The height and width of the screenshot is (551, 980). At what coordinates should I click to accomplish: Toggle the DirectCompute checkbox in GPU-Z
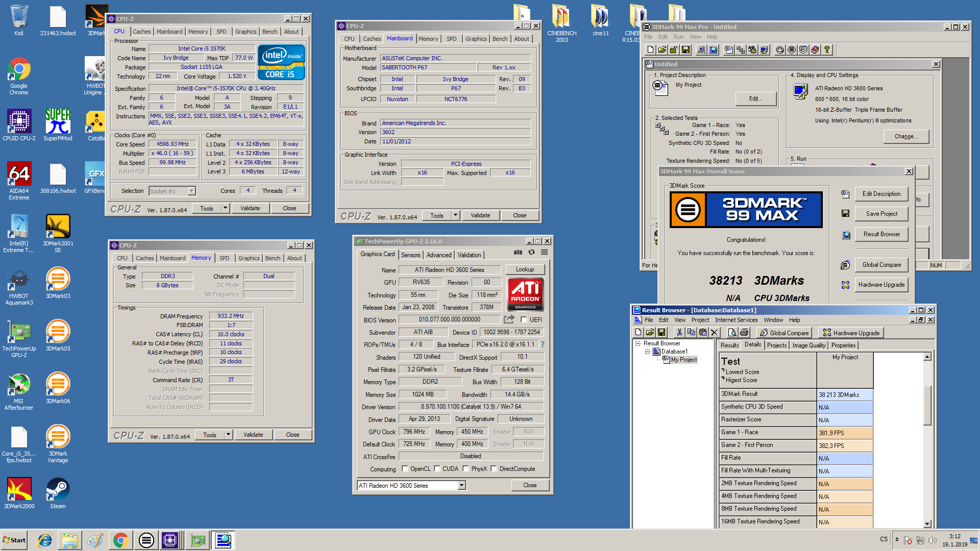pyautogui.click(x=494, y=469)
